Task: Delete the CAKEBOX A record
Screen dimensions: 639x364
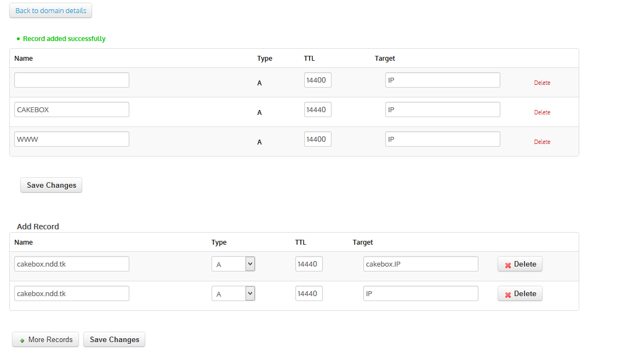Action: pos(541,112)
